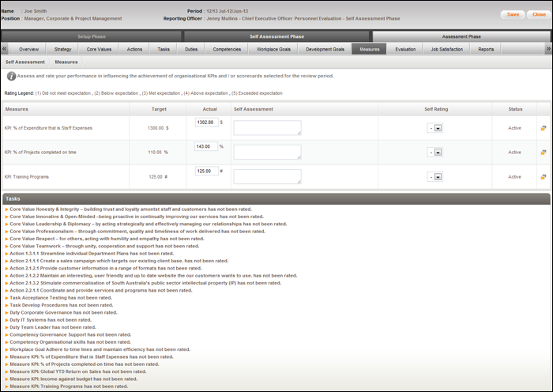Open task Action 2.1.1.1 Create a sales campaign
Image resolution: width=553 pixels, height=392 pixels.
pyautogui.click(x=118, y=261)
